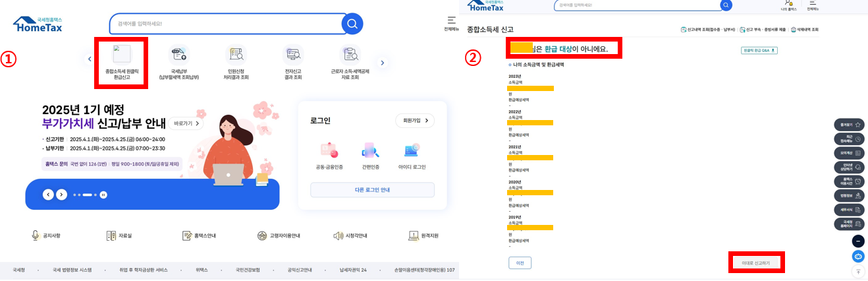Viewport: 868px width, 281px height.
Task: Open 홈택스 이용시간 in floating sidebar
Action: click(849, 181)
